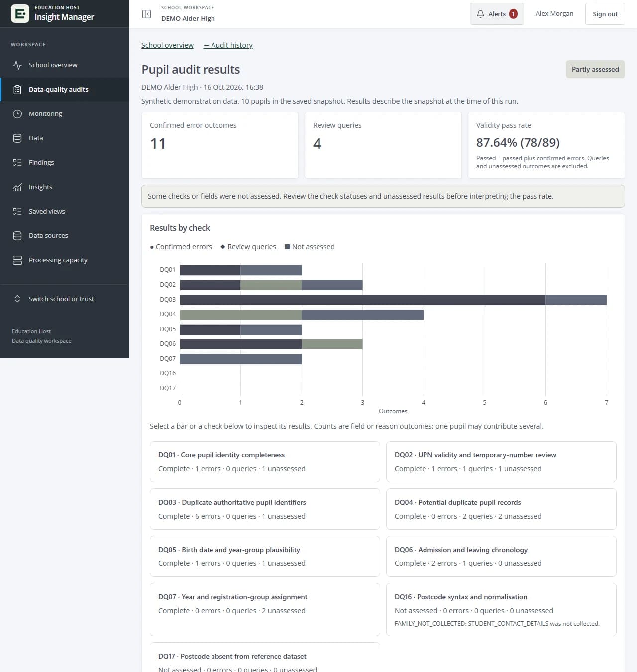Click the Review queries value 4
The image size is (637, 672).
[317, 144]
